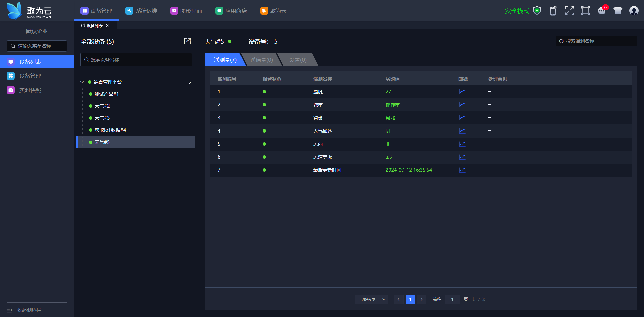Select 天气#3 in the device tree

tap(102, 118)
